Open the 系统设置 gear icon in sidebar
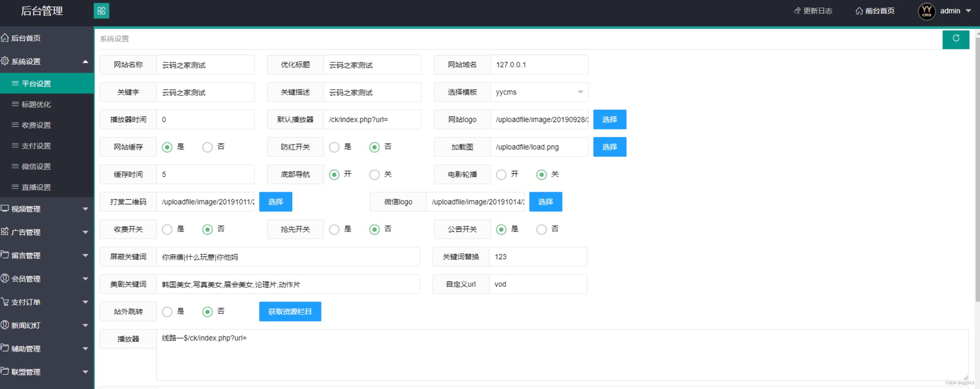This screenshot has width=980, height=389. pyautogui.click(x=6, y=61)
